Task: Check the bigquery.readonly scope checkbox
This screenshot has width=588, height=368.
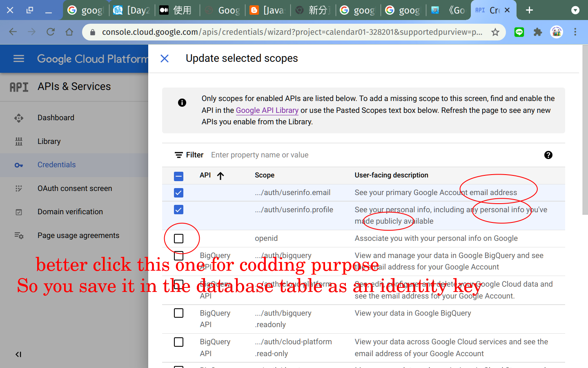Action: tap(178, 313)
